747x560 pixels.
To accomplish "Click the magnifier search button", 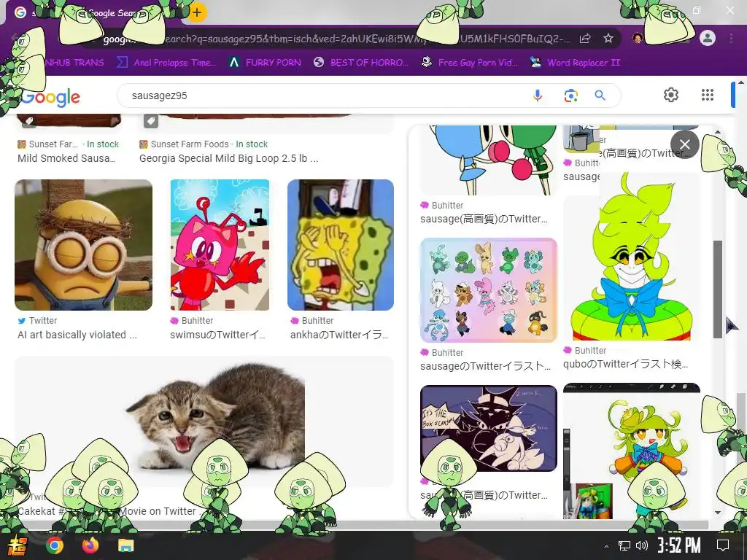I will (600, 96).
